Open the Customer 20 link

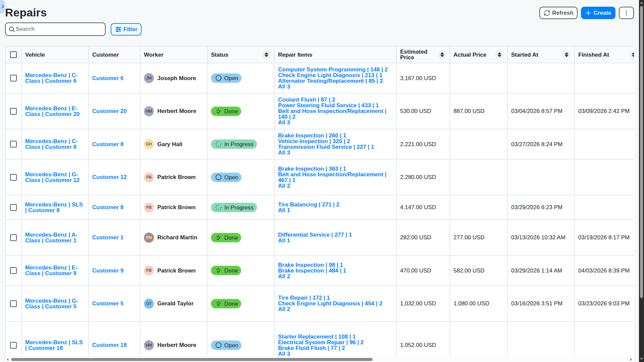[109, 111]
